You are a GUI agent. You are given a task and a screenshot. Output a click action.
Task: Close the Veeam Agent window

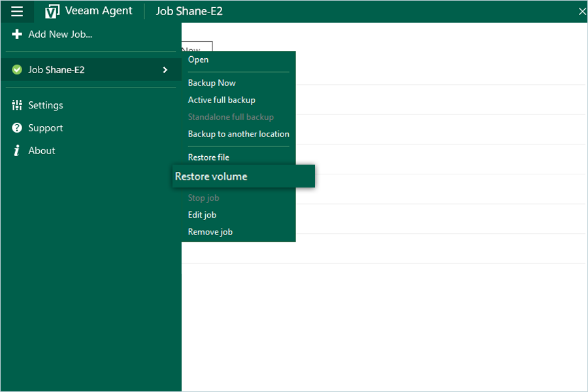point(582,11)
